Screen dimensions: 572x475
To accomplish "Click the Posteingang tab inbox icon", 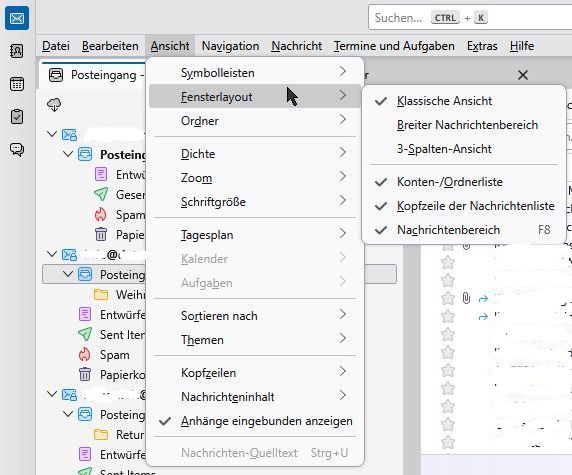I will coord(56,75).
